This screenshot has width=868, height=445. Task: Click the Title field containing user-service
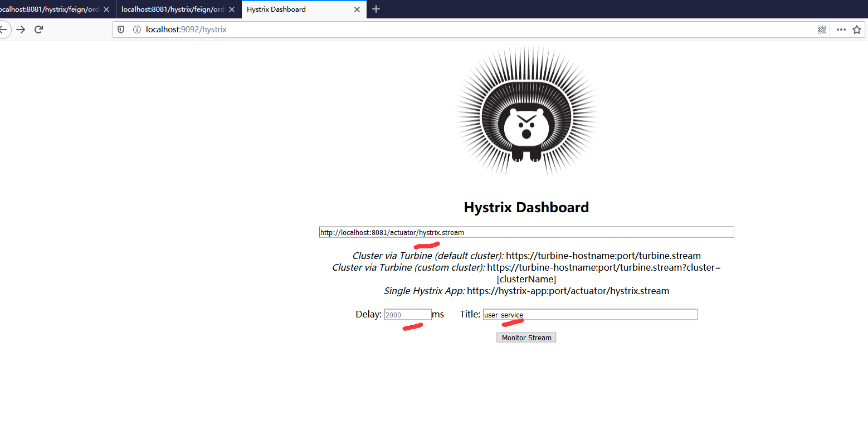pyautogui.click(x=590, y=315)
